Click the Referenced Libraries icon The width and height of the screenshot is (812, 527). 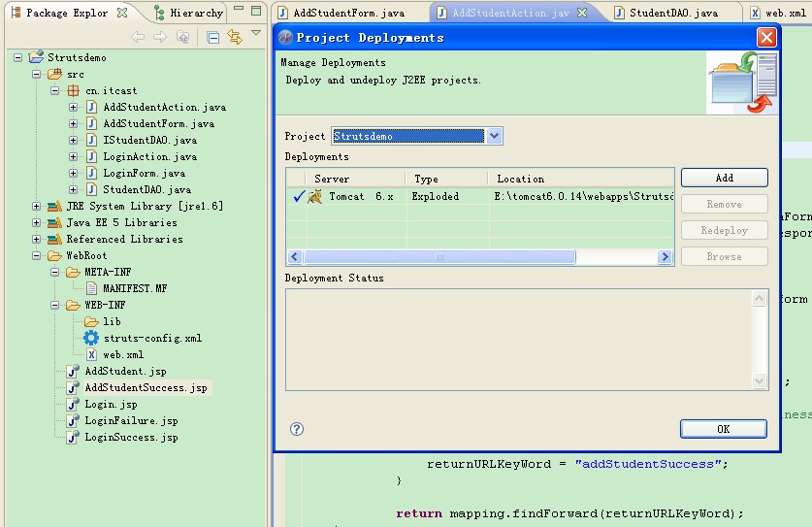tap(55, 240)
